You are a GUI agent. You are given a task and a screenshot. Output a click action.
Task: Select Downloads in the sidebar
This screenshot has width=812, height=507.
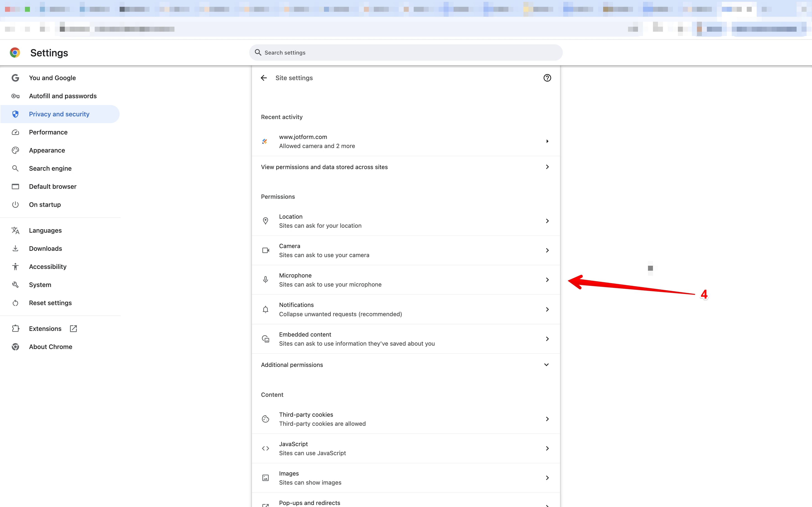tap(45, 248)
